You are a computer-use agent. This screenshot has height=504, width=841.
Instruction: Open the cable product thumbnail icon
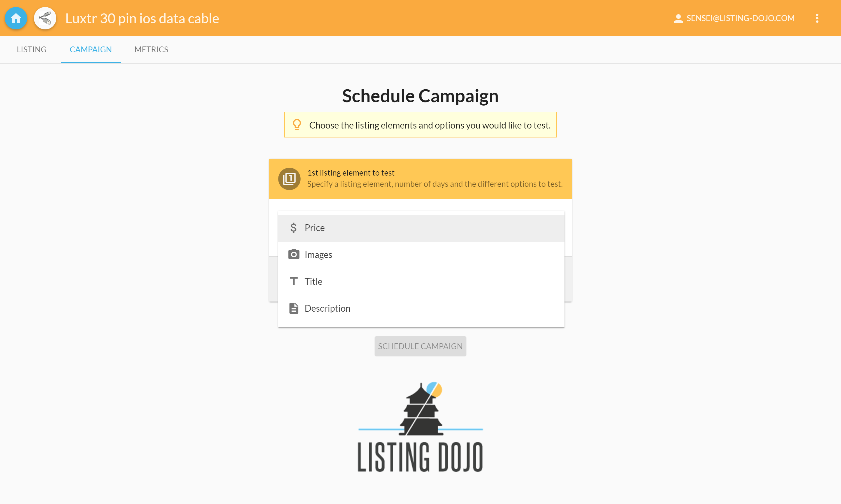[x=45, y=18]
